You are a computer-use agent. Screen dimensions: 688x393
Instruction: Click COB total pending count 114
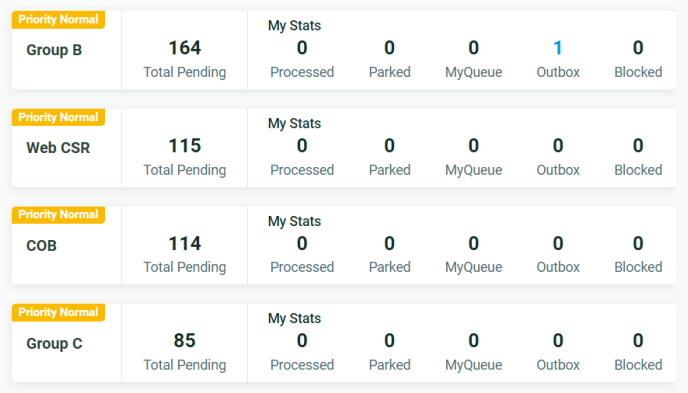[x=185, y=243]
